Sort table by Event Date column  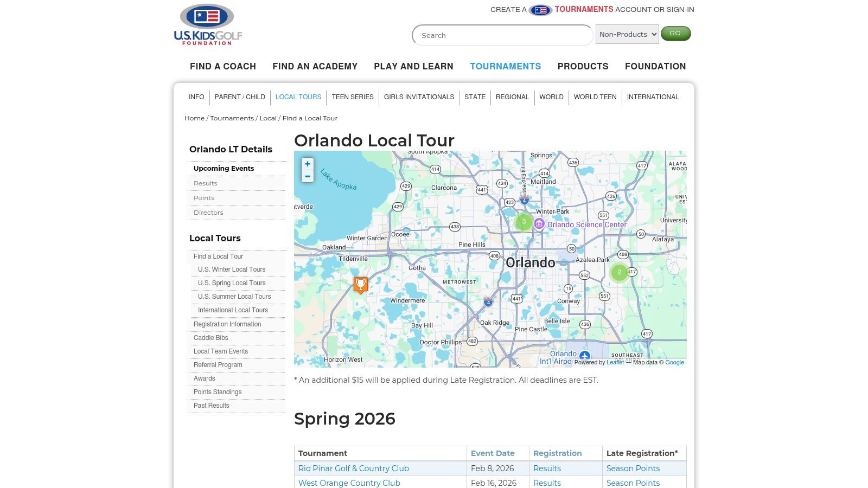493,453
